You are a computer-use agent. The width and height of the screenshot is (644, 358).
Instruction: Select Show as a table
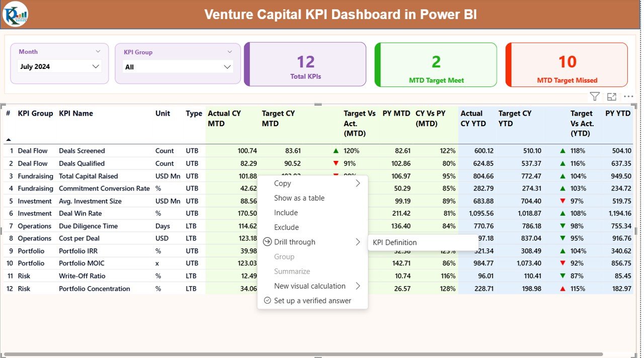299,198
